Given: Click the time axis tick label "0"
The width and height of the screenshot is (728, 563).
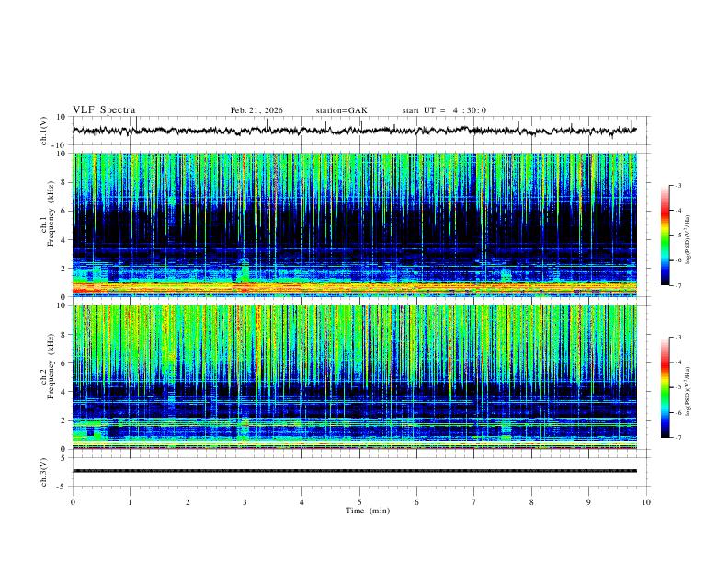Looking at the screenshot, I should 73,502.
